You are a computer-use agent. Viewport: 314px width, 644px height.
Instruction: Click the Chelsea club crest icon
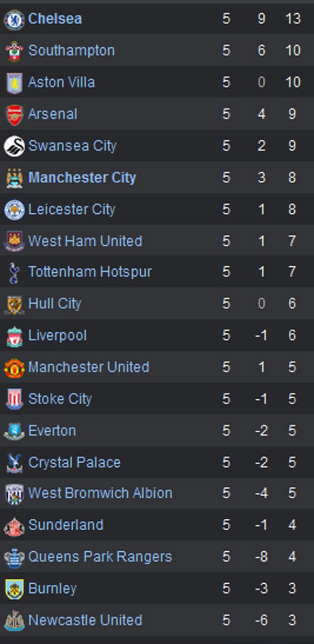pos(14,19)
